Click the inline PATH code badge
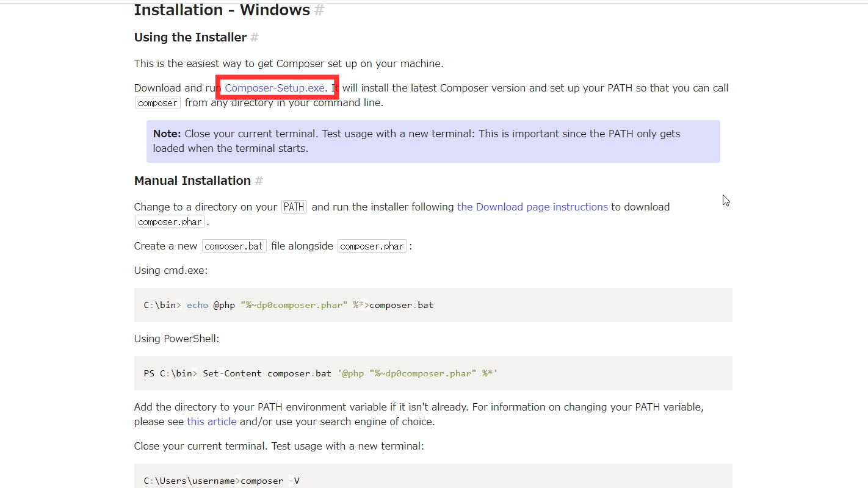 point(294,207)
